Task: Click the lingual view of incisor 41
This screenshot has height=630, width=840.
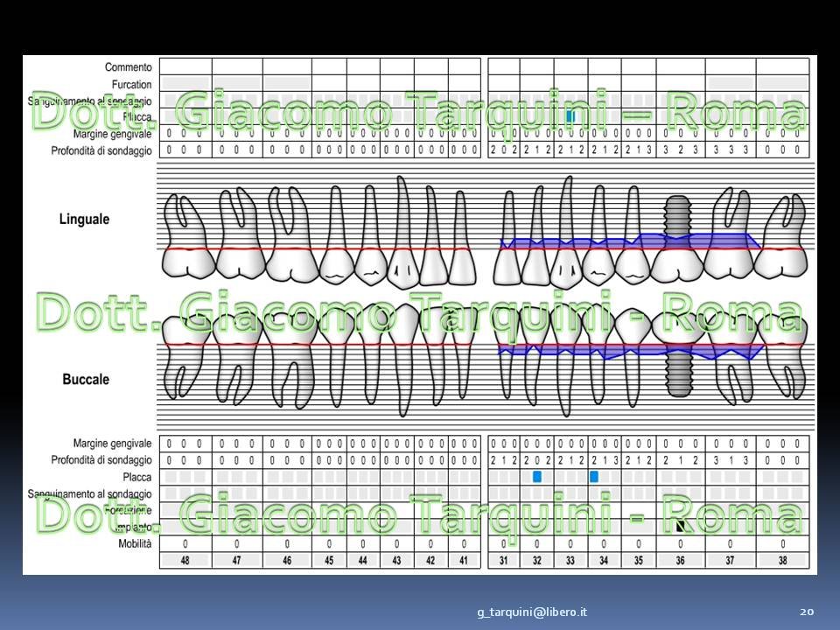Action: coord(462,237)
